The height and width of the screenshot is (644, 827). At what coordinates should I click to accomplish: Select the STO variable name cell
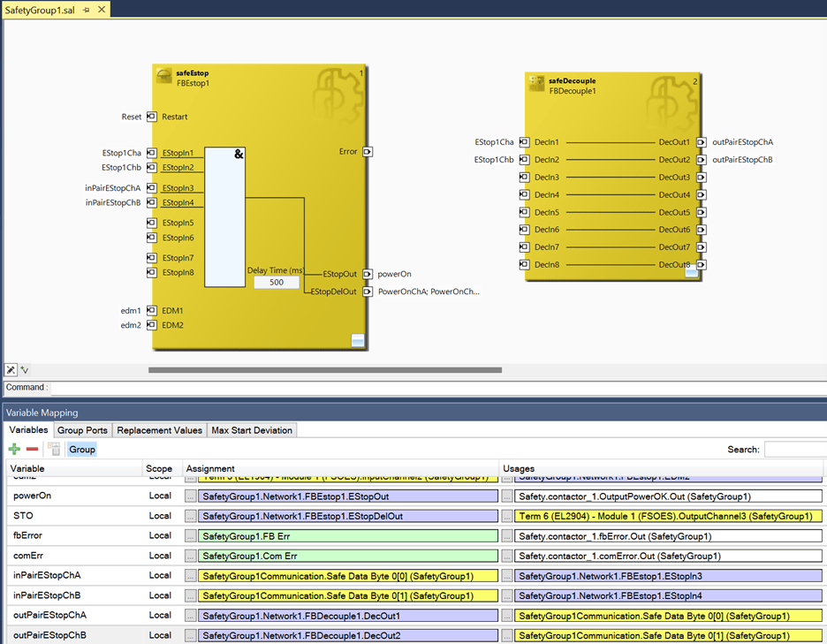click(75, 516)
